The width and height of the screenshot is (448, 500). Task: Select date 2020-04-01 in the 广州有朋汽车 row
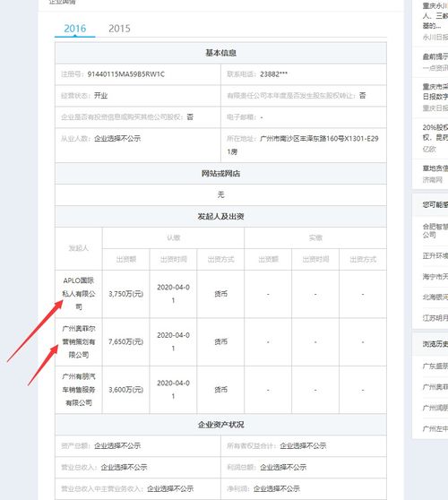point(173,390)
